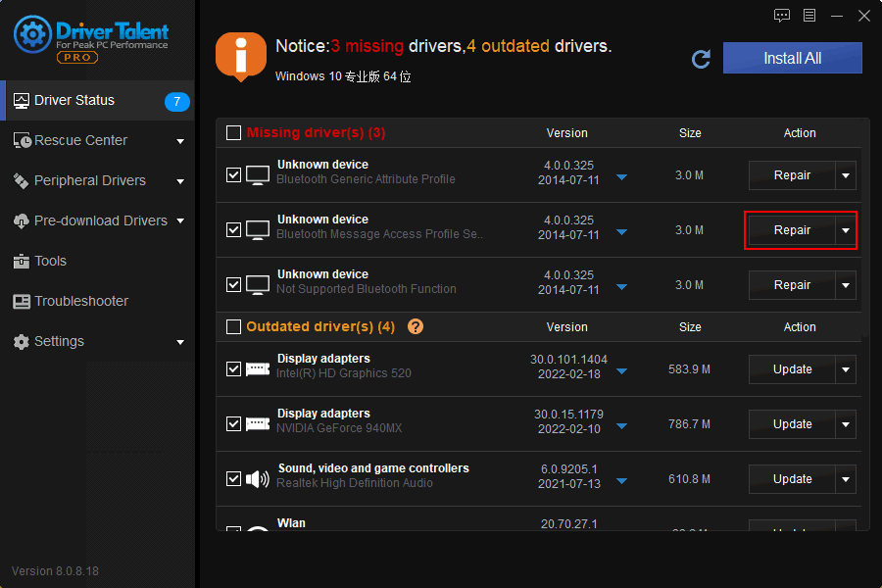Open version dropdown for Intel HD Graphics 520
The height and width of the screenshot is (588, 882).
(621, 371)
